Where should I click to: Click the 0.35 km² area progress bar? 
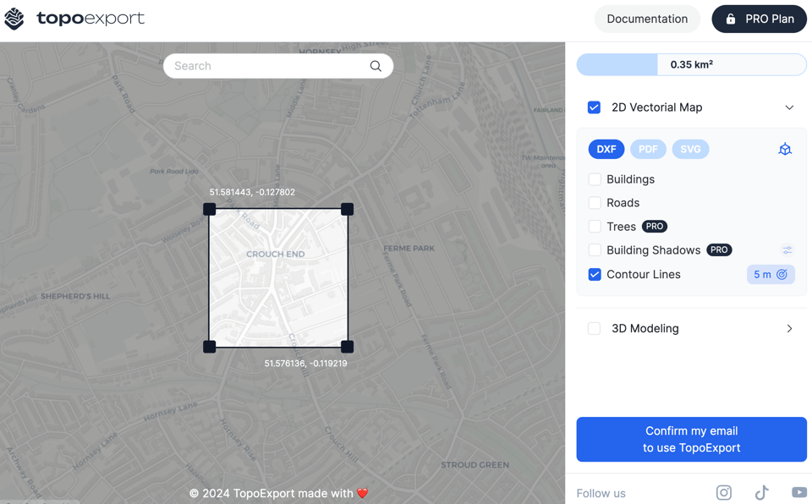(x=691, y=65)
